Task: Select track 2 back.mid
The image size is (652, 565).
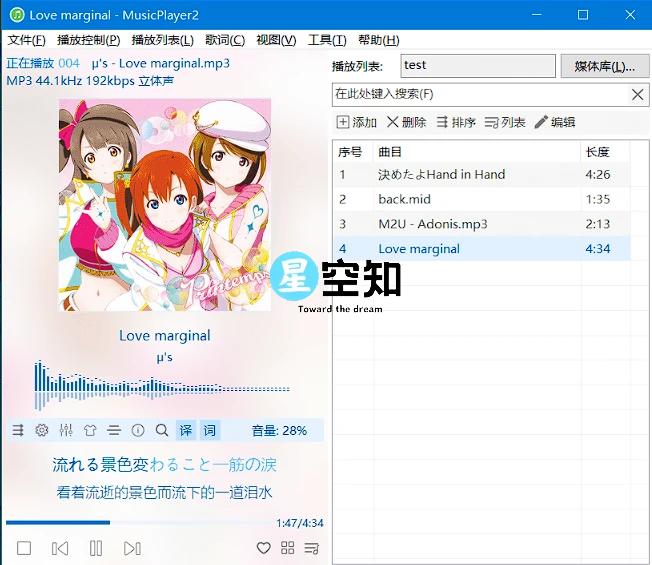Action: [x=482, y=199]
